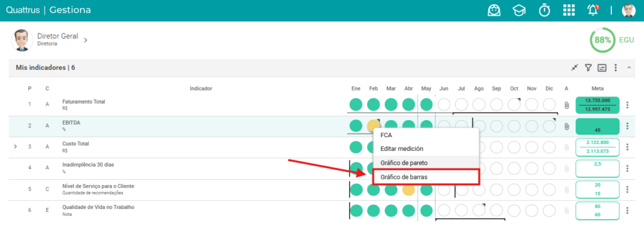
Task: Open Inadimplência 30 dias row options menu
Action: click(x=627, y=168)
